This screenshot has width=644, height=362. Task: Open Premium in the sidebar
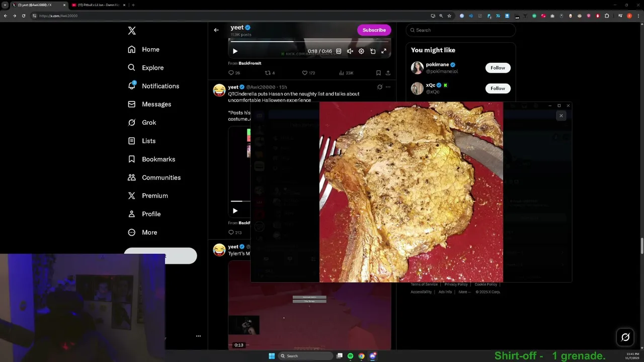[x=148, y=196]
